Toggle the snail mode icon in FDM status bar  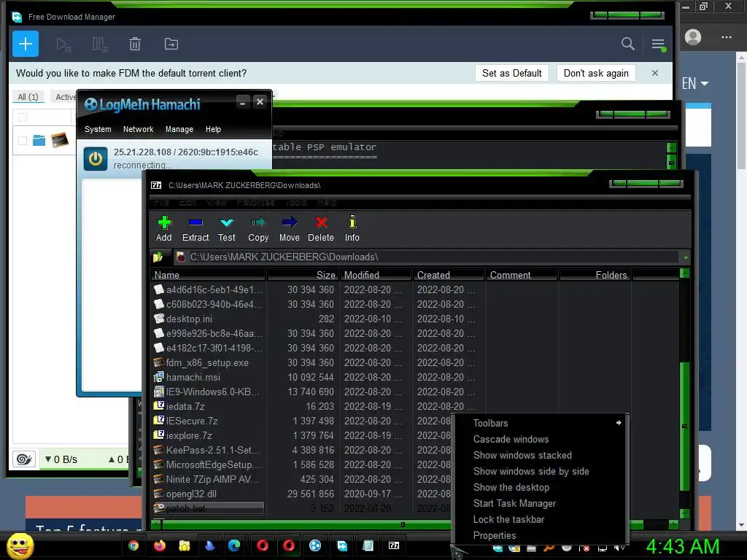[x=24, y=459]
